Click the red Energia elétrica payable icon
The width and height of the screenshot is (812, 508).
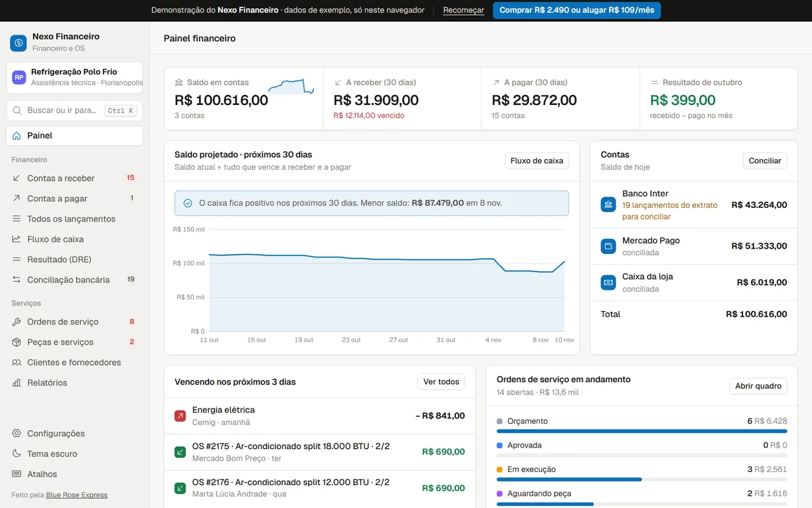click(x=180, y=416)
